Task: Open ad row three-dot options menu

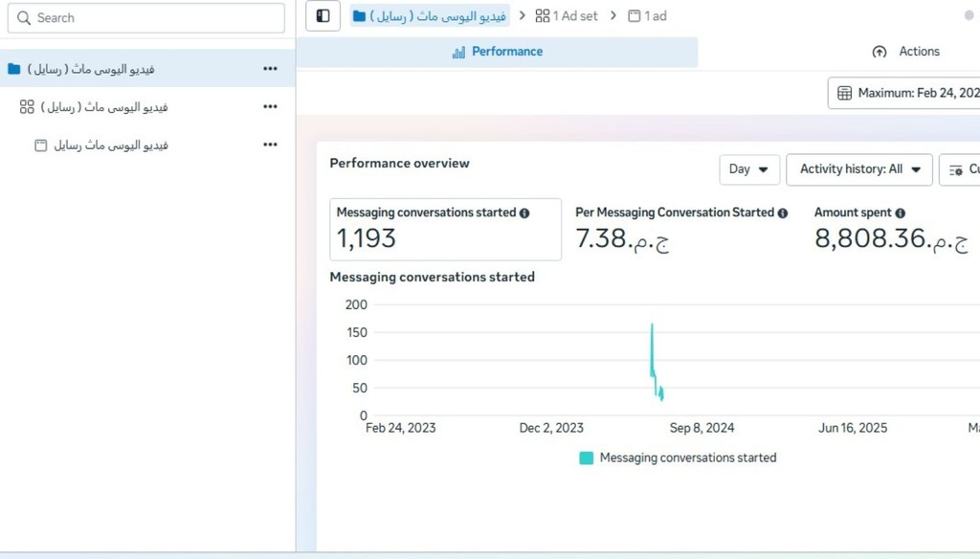Action: 270,145
